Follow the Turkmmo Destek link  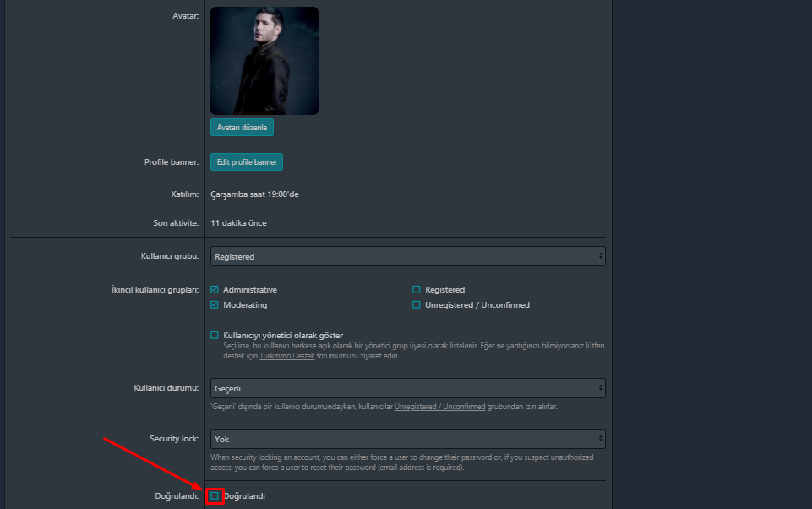(x=287, y=356)
